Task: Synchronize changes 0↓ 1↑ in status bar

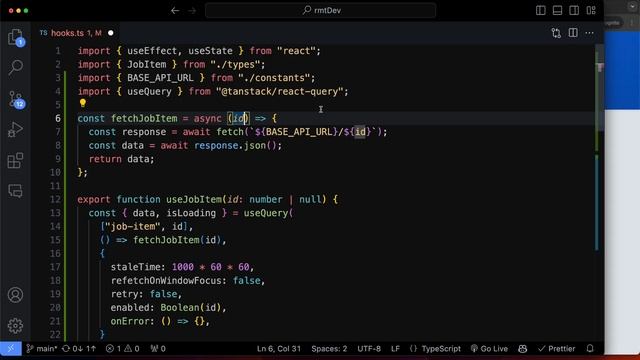Action: pos(79,349)
